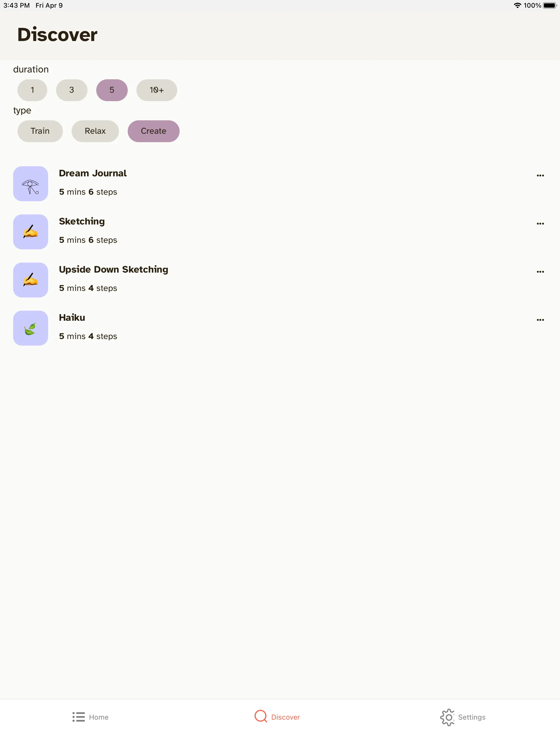The height and width of the screenshot is (747, 560).
Task: Open options menu for Sketching
Action: point(540,223)
